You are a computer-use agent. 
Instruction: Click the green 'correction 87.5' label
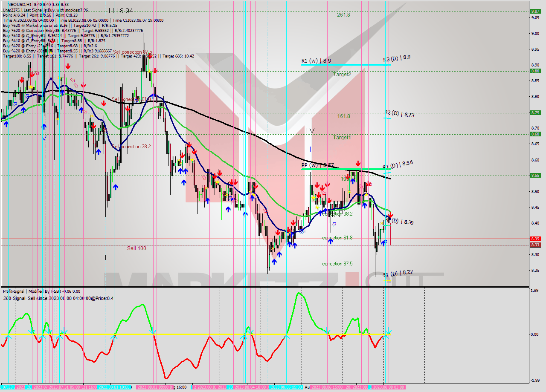337,264
